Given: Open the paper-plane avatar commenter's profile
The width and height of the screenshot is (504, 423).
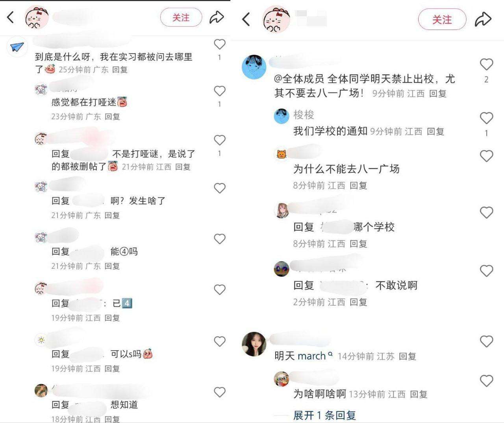Looking at the screenshot, I should (x=17, y=47).
